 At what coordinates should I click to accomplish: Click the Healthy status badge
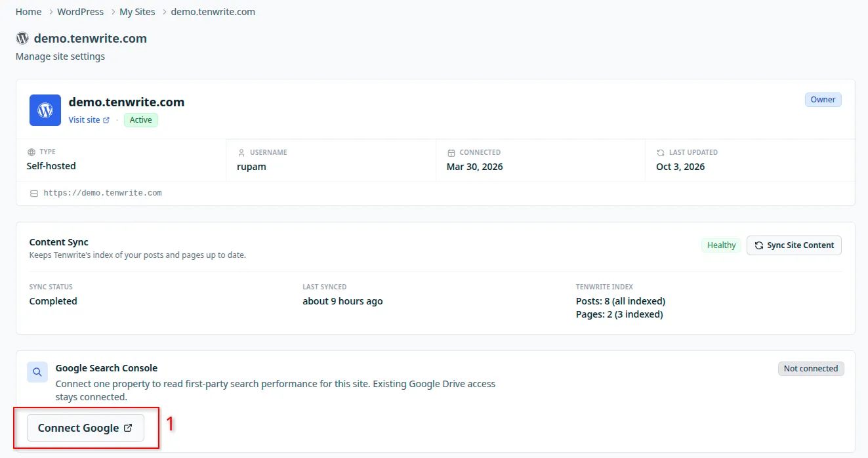pos(721,245)
